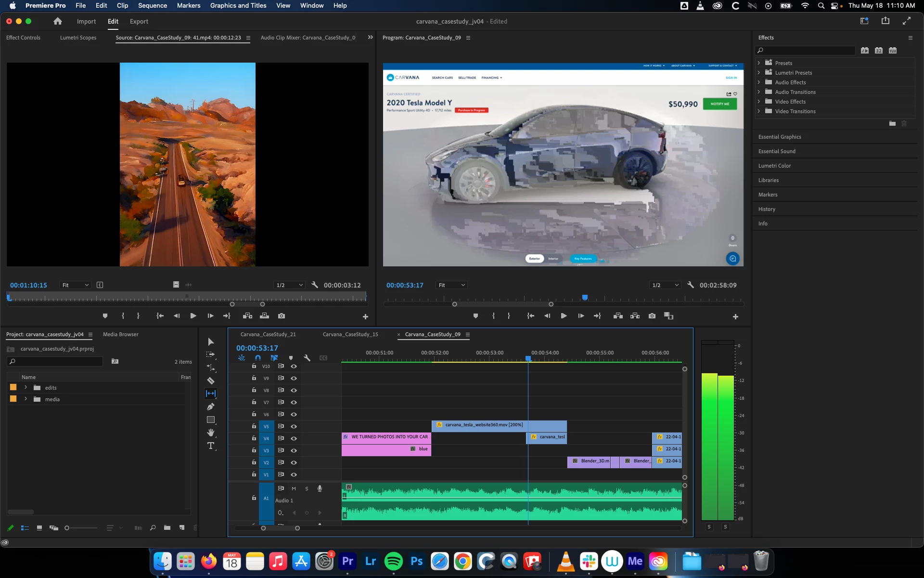Toggle the V3 track lock
The image size is (924, 578).
254,450
